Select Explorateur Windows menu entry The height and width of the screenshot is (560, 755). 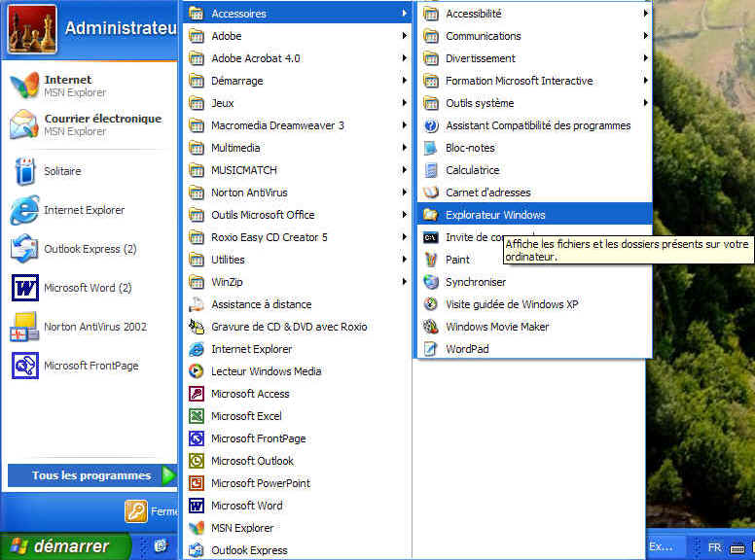coord(533,215)
